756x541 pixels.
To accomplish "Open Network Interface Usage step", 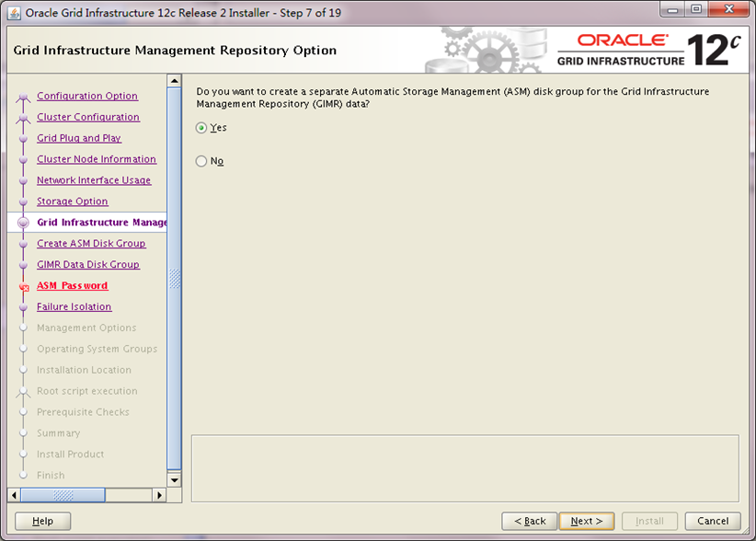I will click(94, 180).
